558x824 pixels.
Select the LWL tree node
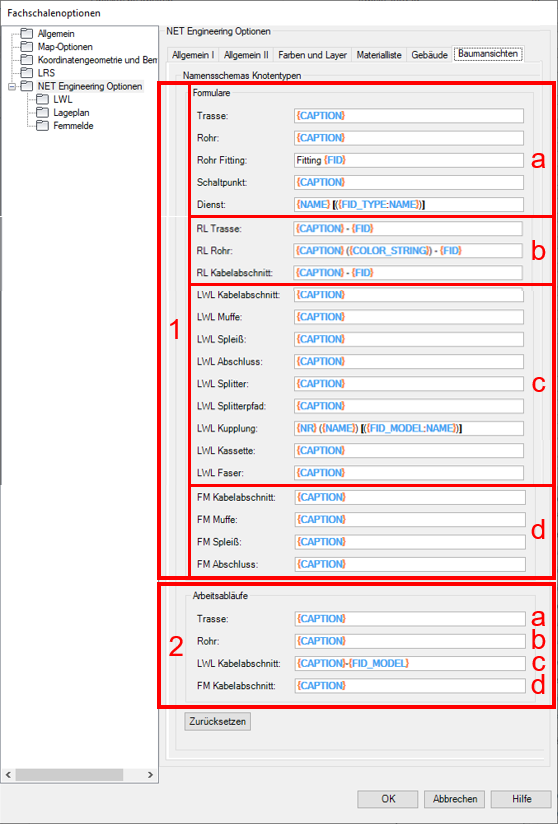pos(63,99)
